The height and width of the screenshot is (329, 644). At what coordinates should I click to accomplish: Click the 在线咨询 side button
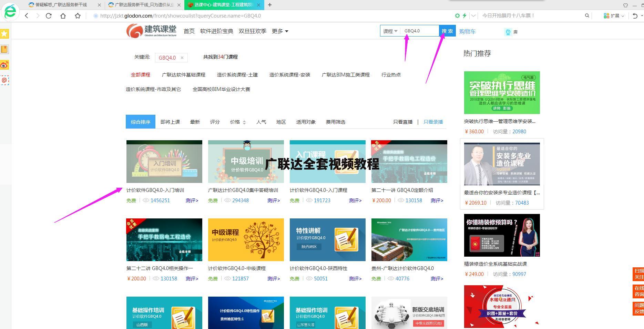[638, 291]
